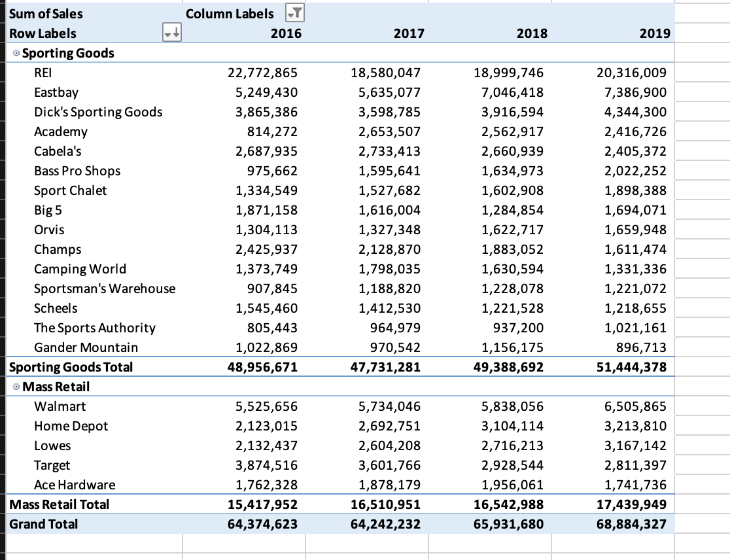730x560 pixels.
Task: Select the Champs row label
Action: tap(58, 249)
